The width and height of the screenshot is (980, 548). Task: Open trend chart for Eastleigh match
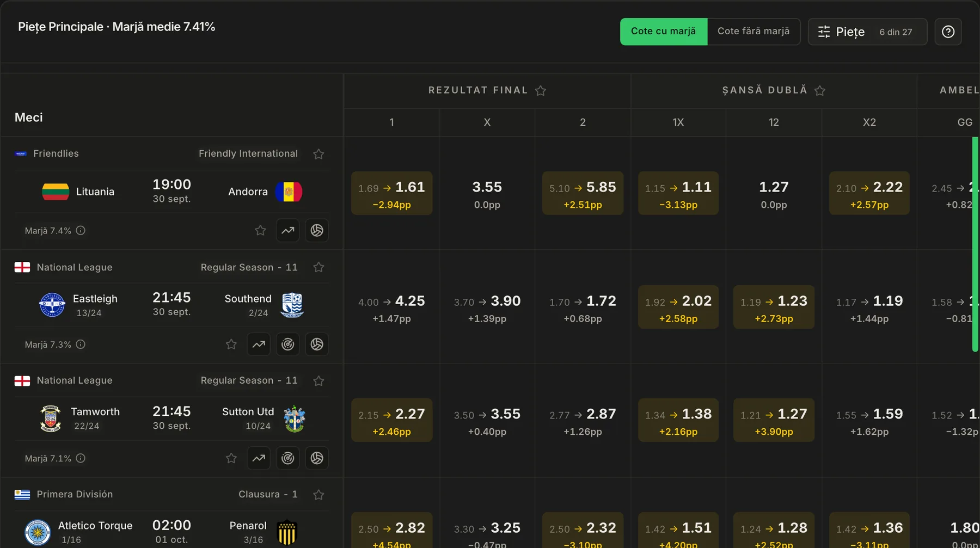[259, 344]
